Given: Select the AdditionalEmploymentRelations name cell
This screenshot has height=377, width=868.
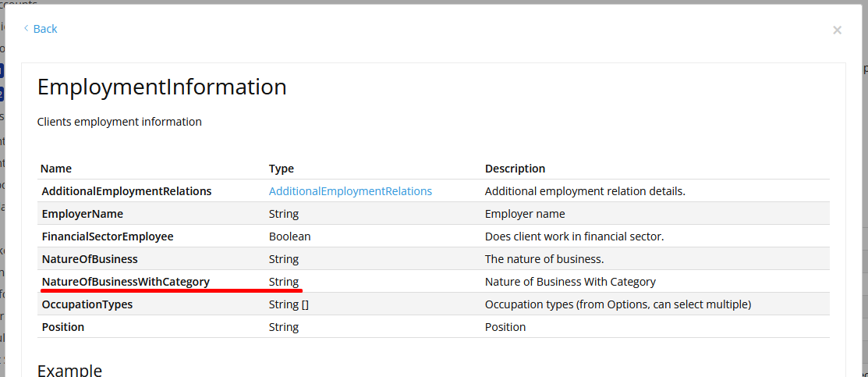Looking at the screenshot, I should click(x=126, y=191).
